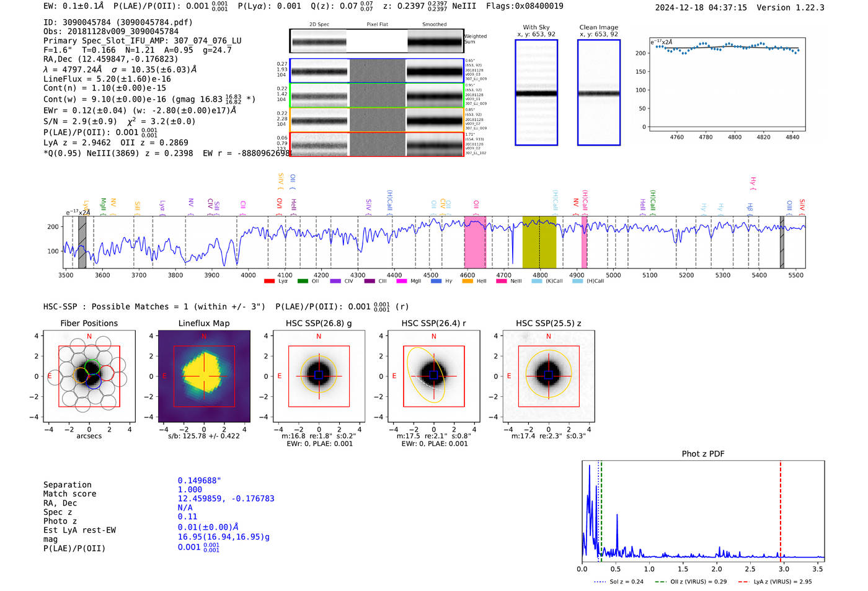Open the HSC SSP z-band image
Screen dimensions: 868x591
pyautogui.click(x=548, y=376)
